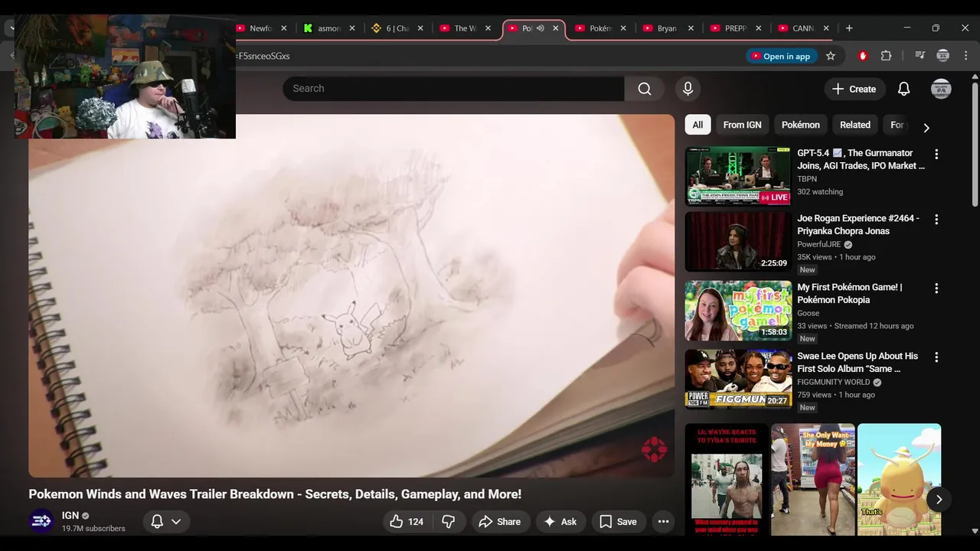Switch to the Bryan tab
Viewport: 980px width, 551px height.
pyautogui.click(x=667, y=28)
